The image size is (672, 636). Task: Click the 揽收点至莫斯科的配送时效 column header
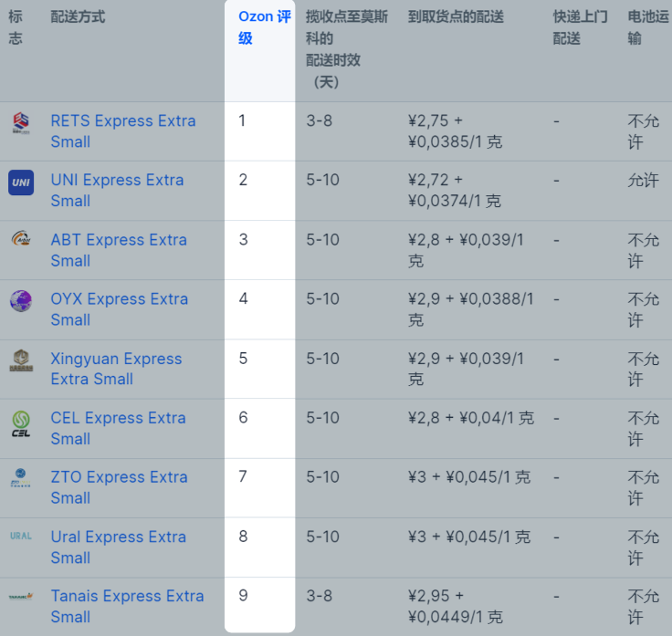[346, 49]
